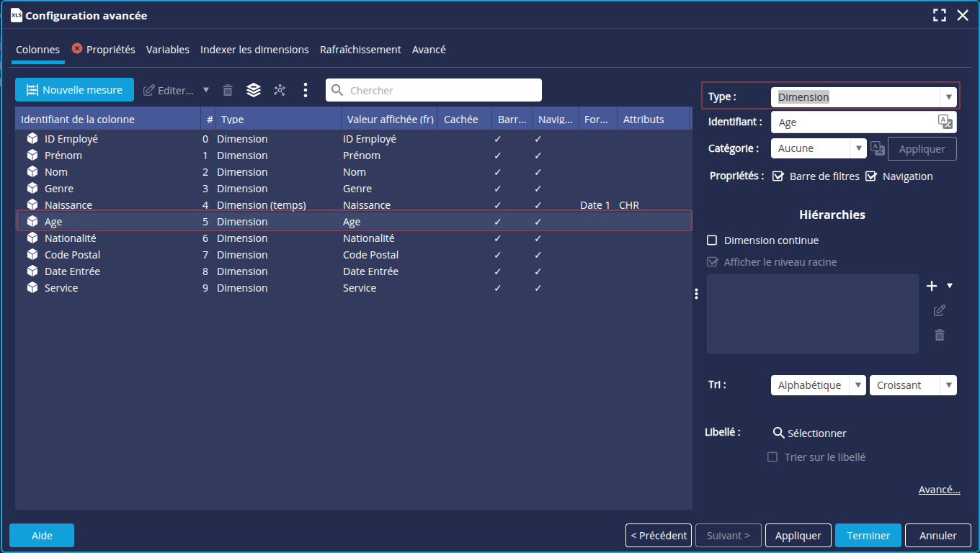Screen dimensions: 980x553
Task: Click the plus icon to add hierarchy
Action: [932, 286]
